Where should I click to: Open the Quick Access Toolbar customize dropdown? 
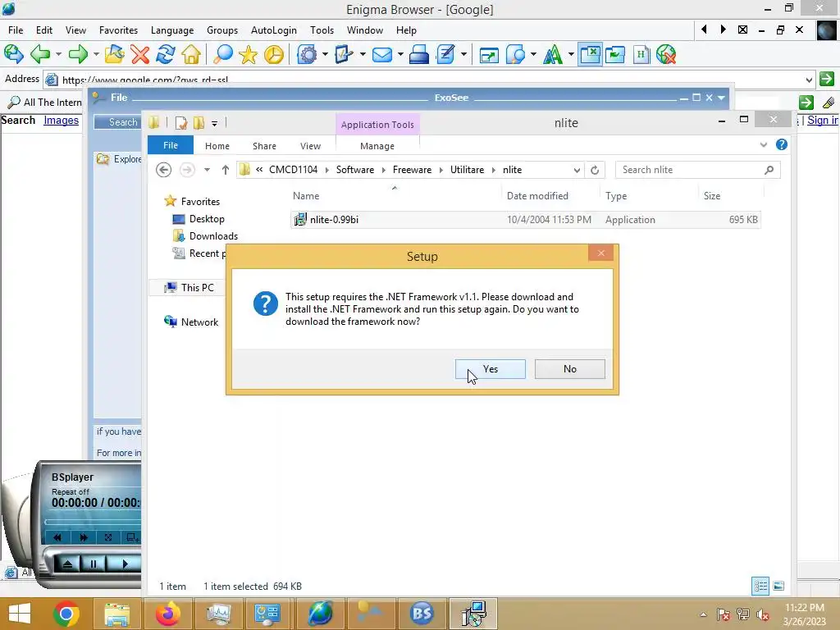(214, 123)
